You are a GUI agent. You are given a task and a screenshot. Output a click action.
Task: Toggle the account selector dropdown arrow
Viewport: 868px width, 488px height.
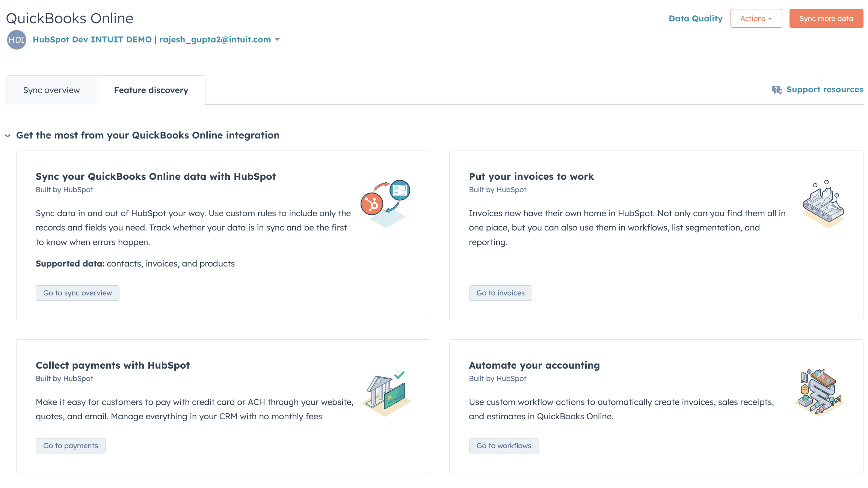click(x=278, y=39)
